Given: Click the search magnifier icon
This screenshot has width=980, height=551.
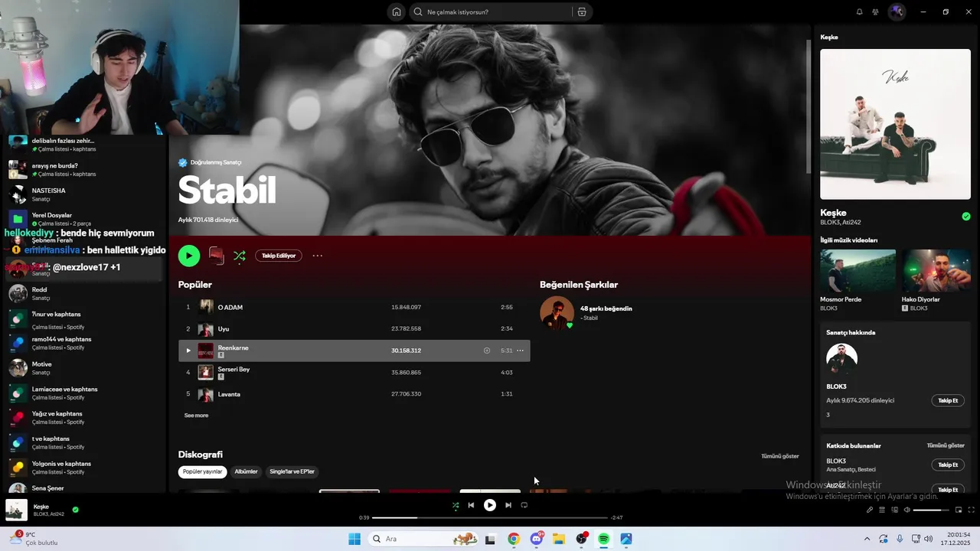Looking at the screenshot, I should pos(418,12).
